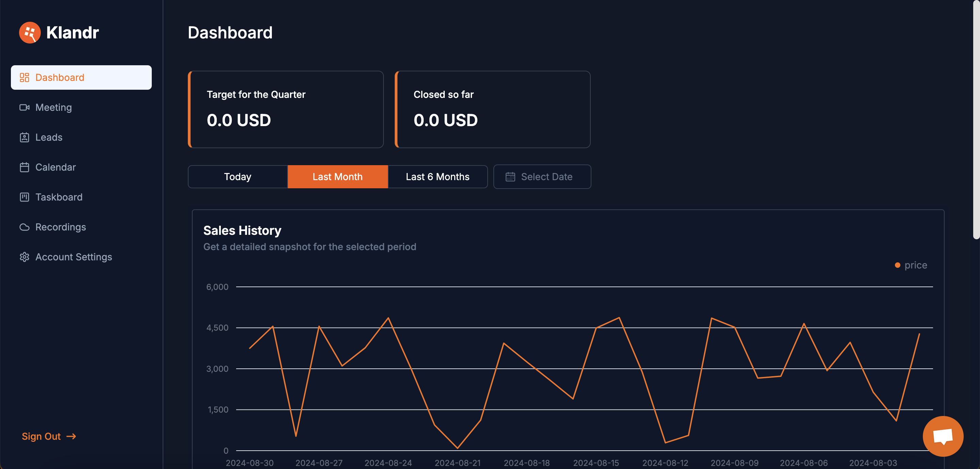Select the Last 6 Months period
Viewport: 980px width, 469px height.
(438, 177)
